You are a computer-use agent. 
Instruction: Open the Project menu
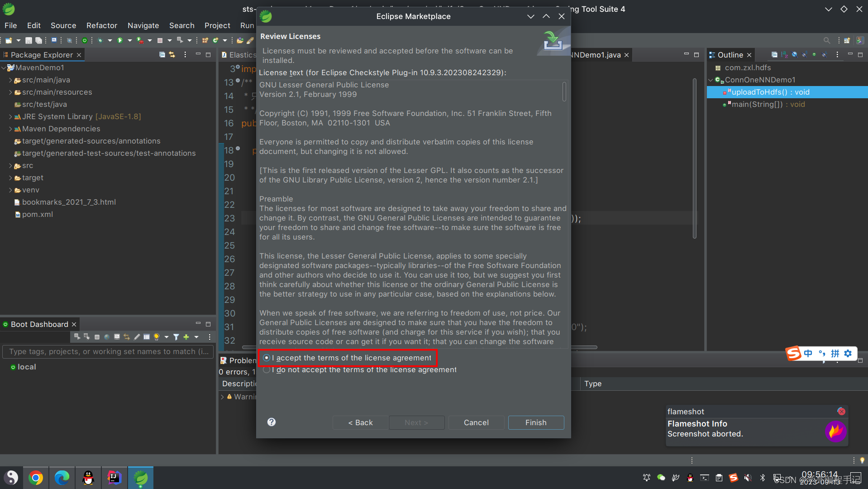click(x=217, y=25)
